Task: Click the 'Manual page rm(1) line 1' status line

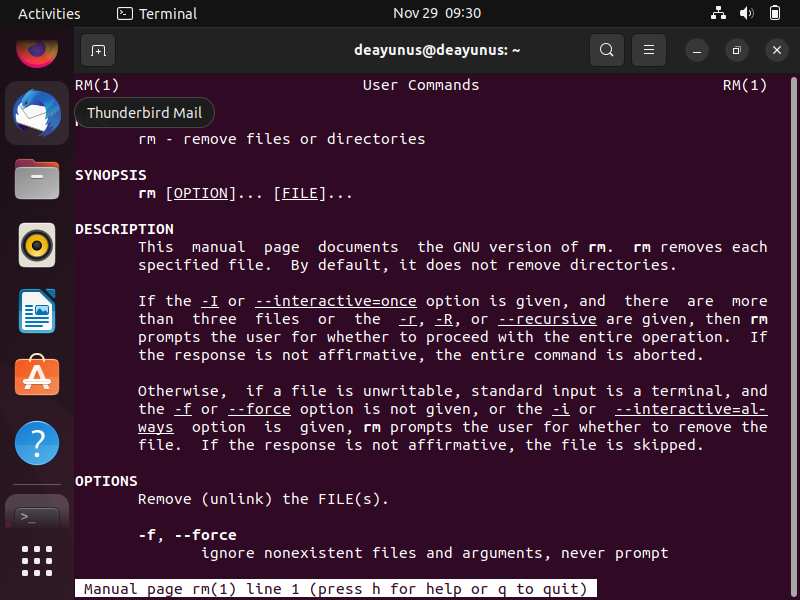Action: (335, 589)
